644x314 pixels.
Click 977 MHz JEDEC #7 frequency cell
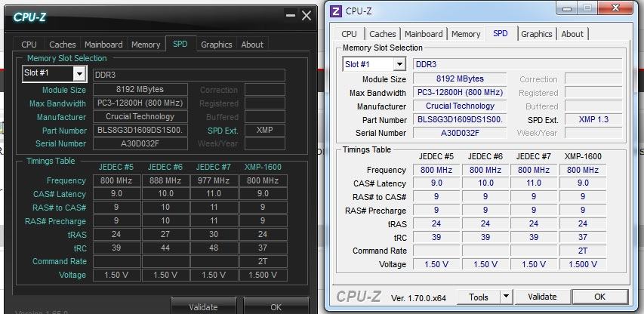[214, 180]
